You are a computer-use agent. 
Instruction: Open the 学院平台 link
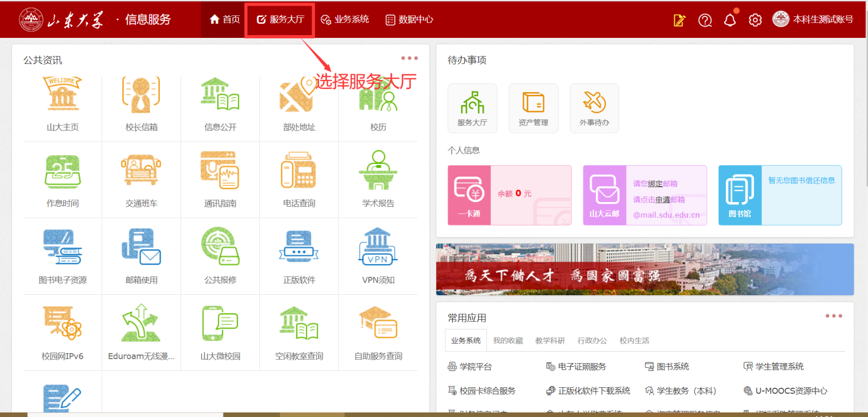pos(470,366)
